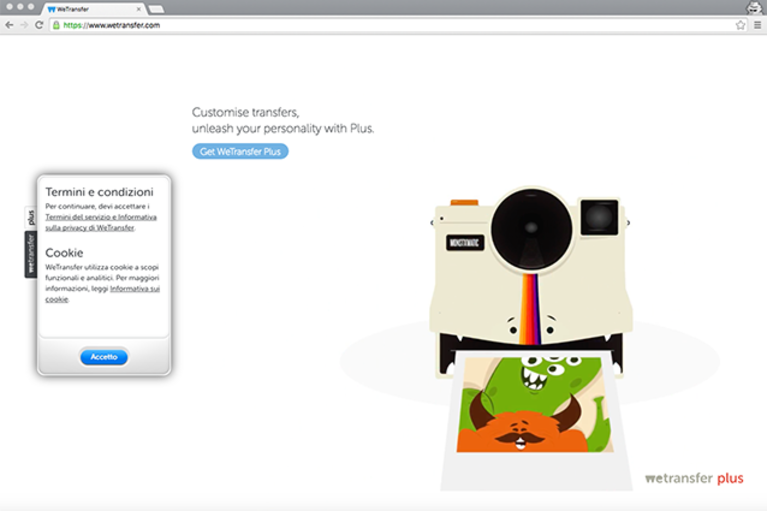Reload the page with refresh icon

[39, 25]
